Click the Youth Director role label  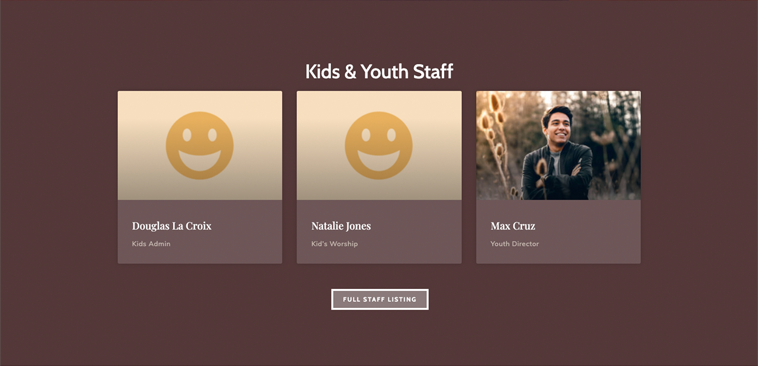[x=515, y=244]
